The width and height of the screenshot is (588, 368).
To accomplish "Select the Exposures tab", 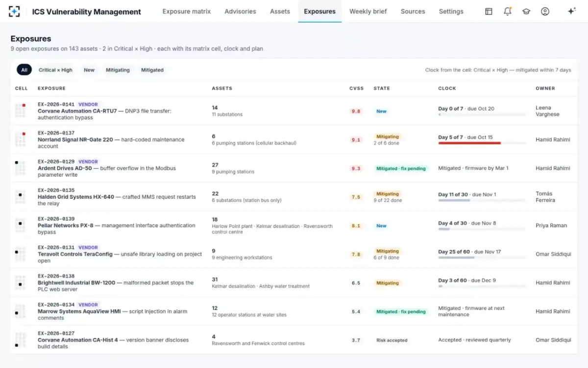I will coord(319,11).
